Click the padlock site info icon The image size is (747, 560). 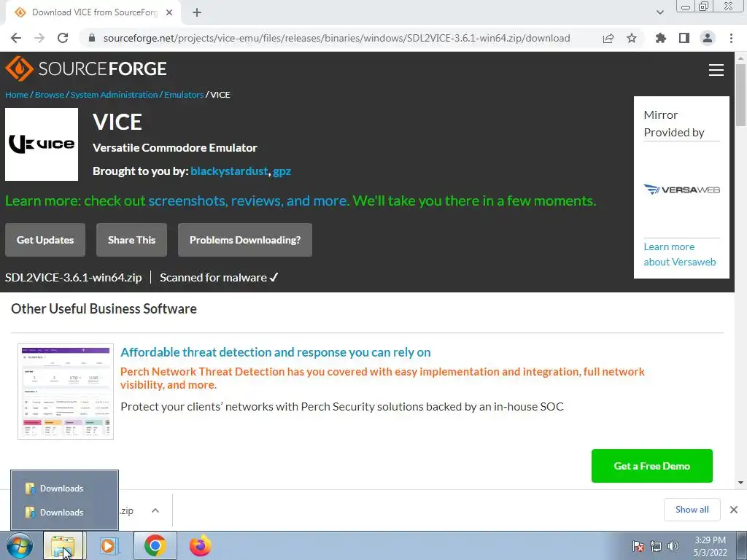click(x=92, y=38)
